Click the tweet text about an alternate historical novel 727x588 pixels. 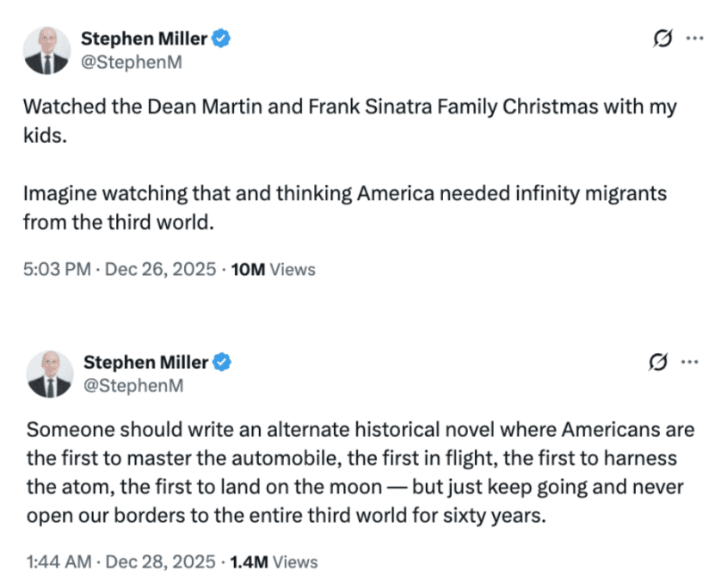point(360,429)
